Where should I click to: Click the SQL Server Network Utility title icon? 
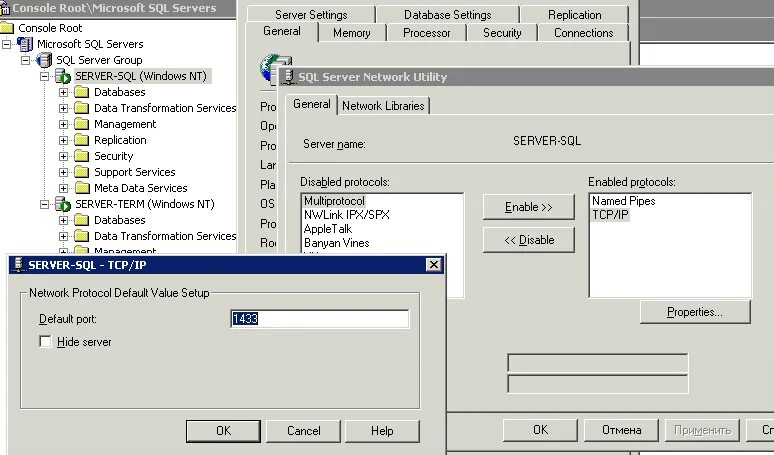point(289,77)
